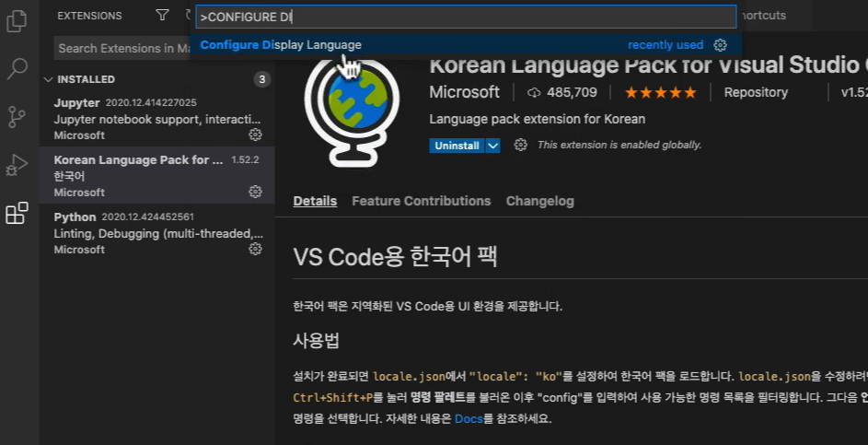Open the Search view in activity bar

(17, 69)
